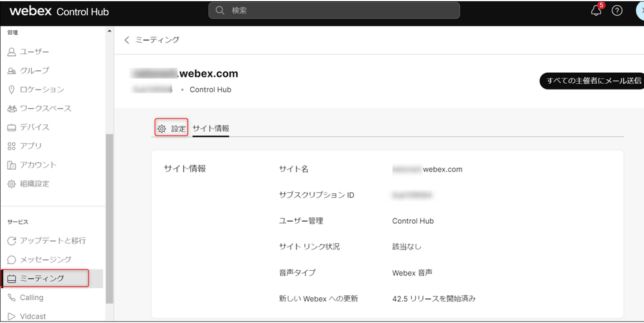Click the Webex 音声 value
644x323 pixels.
pos(412,273)
